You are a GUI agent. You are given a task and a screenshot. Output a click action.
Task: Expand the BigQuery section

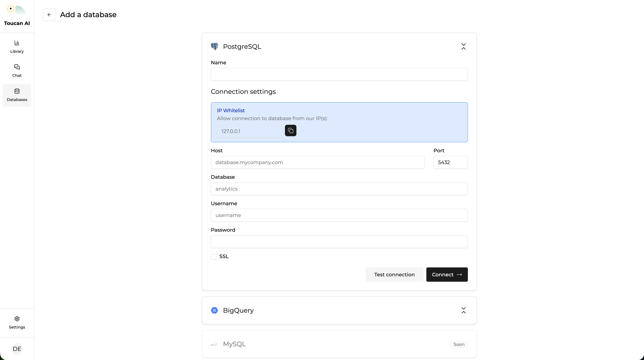coord(463,310)
